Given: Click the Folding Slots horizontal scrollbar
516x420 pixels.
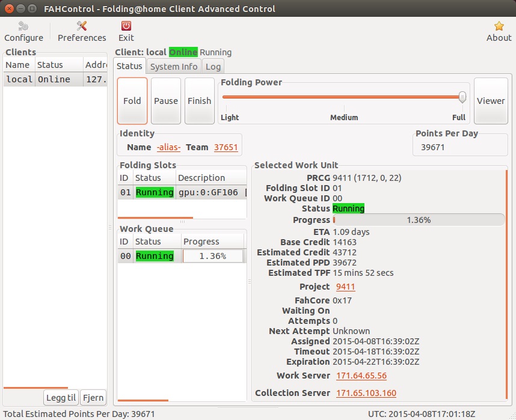Looking at the screenshot, I should click(x=155, y=218).
